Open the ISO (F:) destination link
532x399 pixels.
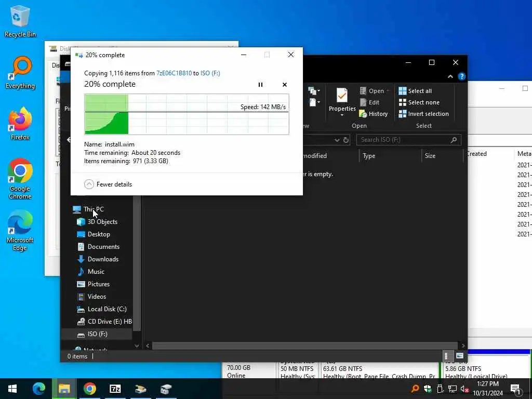click(210, 73)
